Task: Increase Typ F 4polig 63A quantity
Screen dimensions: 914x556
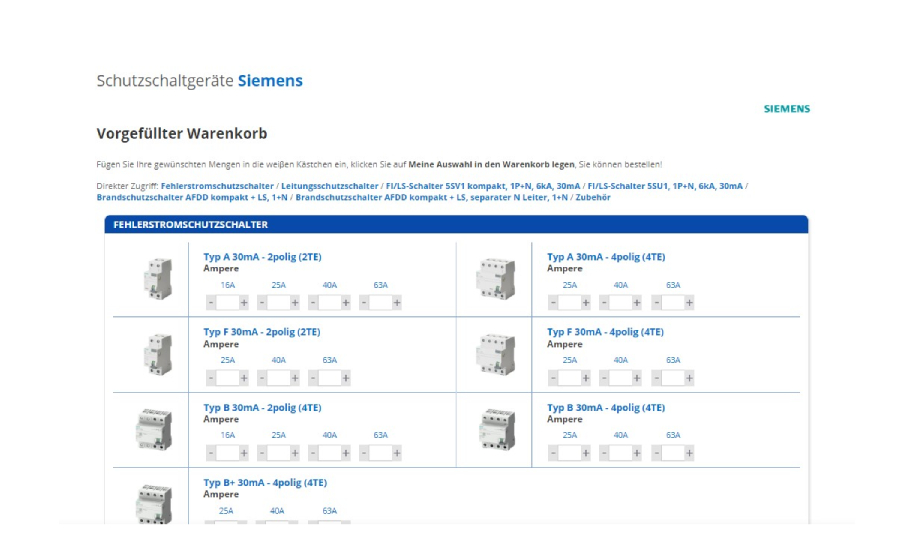Action: (690, 378)
